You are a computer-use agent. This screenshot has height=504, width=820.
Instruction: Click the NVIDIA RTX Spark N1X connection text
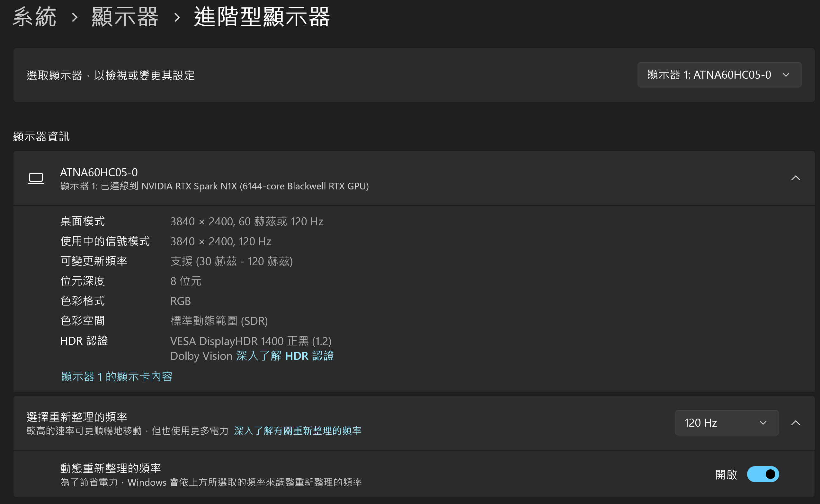[215, 186]
